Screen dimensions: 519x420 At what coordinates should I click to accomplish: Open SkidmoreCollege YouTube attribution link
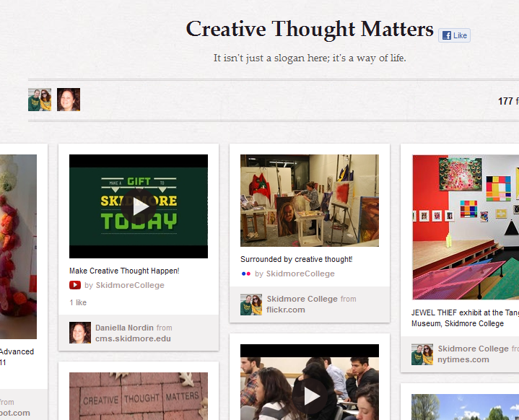[130, 285]
